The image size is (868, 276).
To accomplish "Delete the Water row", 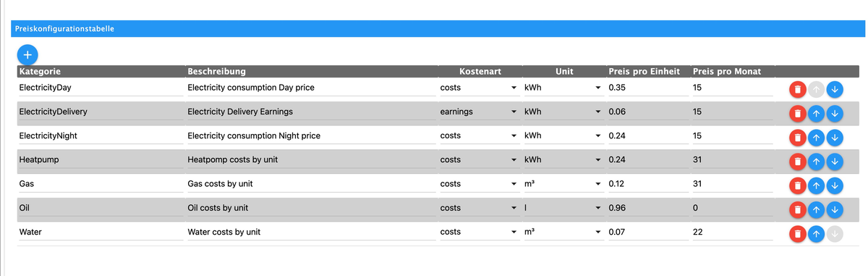I will click(x=797, y=233).
